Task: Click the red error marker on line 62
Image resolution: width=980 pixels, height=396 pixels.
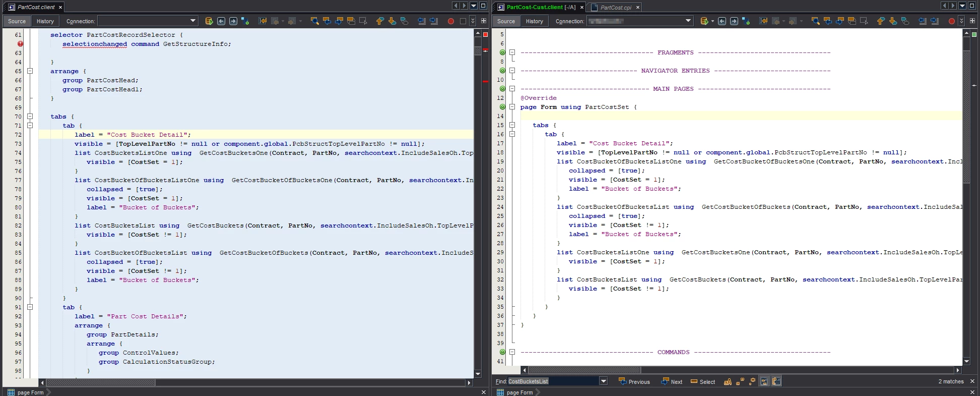Action: [20, 44]
